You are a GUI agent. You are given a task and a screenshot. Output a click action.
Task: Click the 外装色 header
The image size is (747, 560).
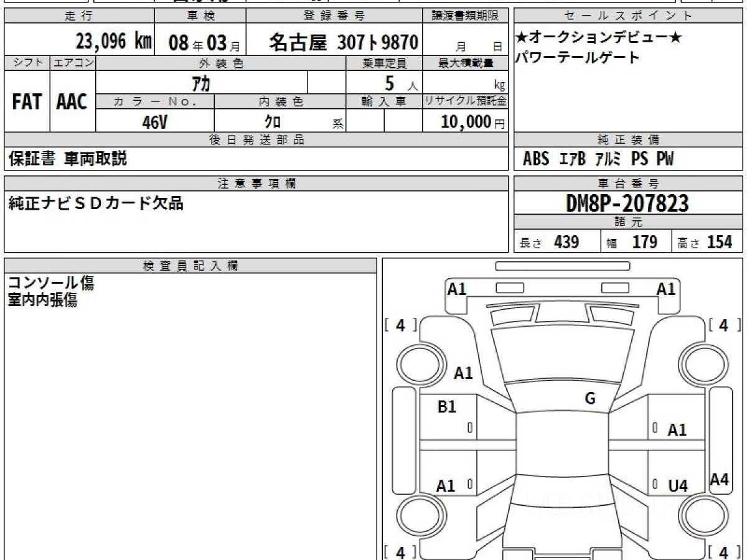221,63
